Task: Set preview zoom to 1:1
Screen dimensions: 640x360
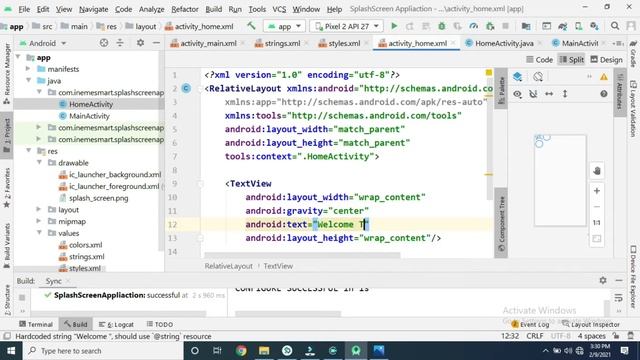Action: pos(597,222)
